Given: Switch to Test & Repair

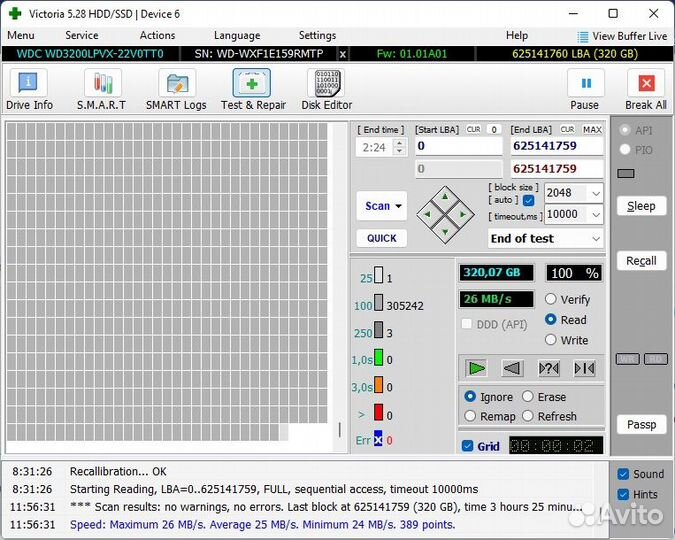Looking at the screenshot, I should tap(253, 89).
